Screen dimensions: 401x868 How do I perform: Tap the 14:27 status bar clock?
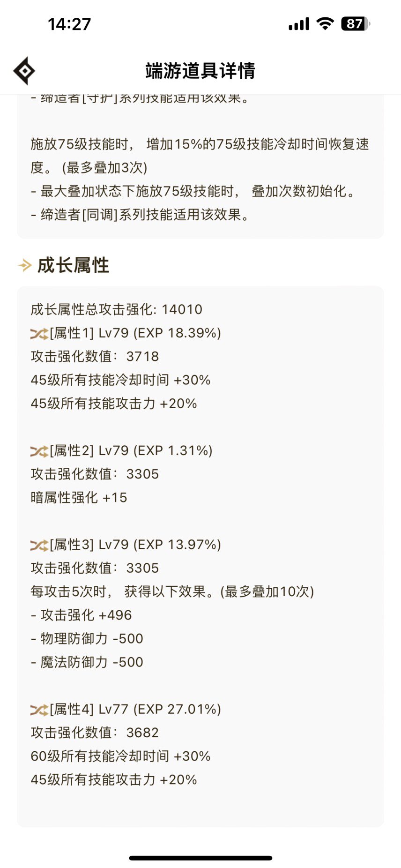(x=69, y=24)
